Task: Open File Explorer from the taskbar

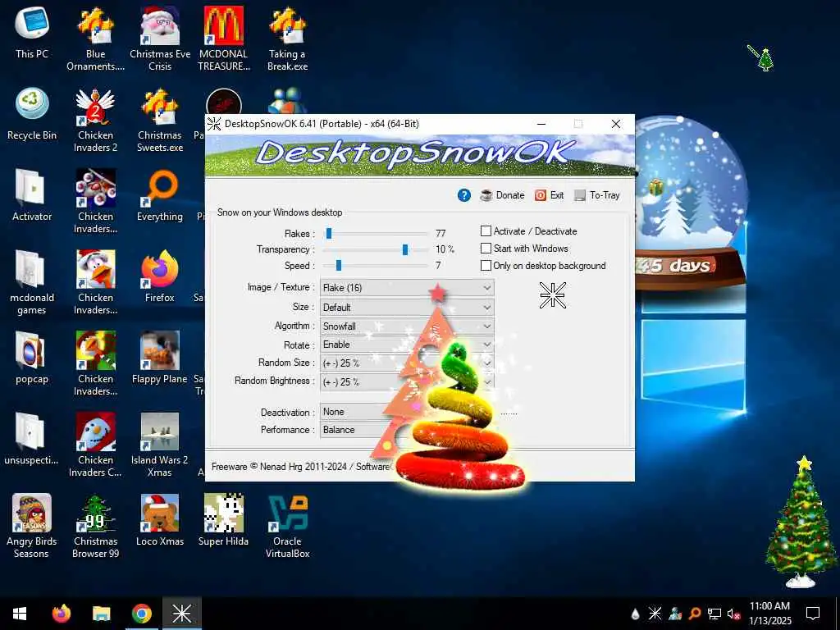Action: [101, 614]
